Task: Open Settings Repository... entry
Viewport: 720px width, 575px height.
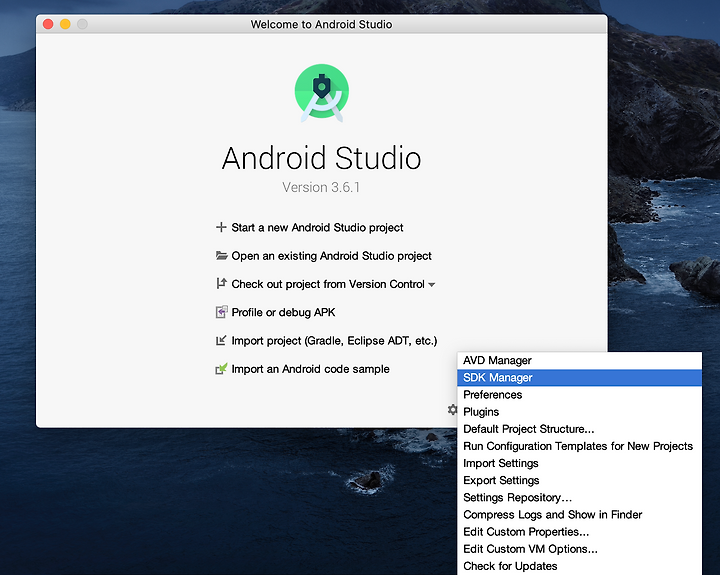Action: coord(579,498)
